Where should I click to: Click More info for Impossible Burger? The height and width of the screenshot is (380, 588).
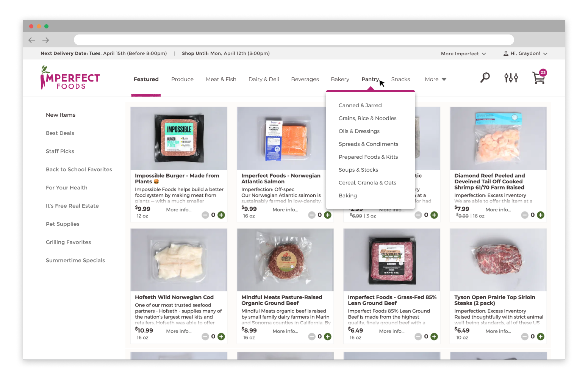click(179, 210)
